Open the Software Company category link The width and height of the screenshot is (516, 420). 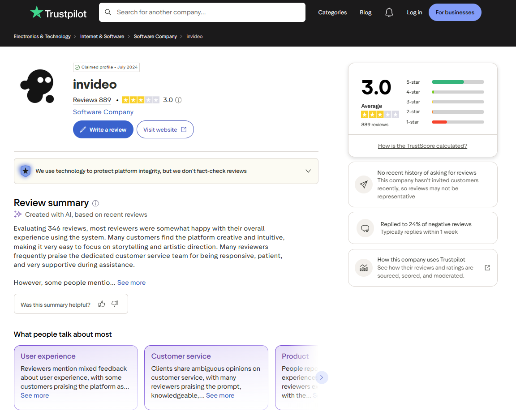103,112
